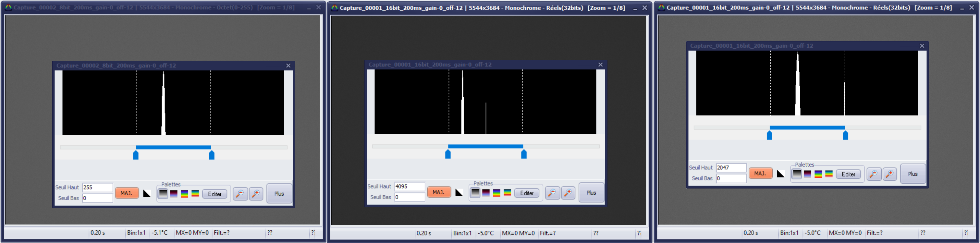
Task: Click Bin:1x1 in the rightmost window status bar
Action: tap(789, 233)
